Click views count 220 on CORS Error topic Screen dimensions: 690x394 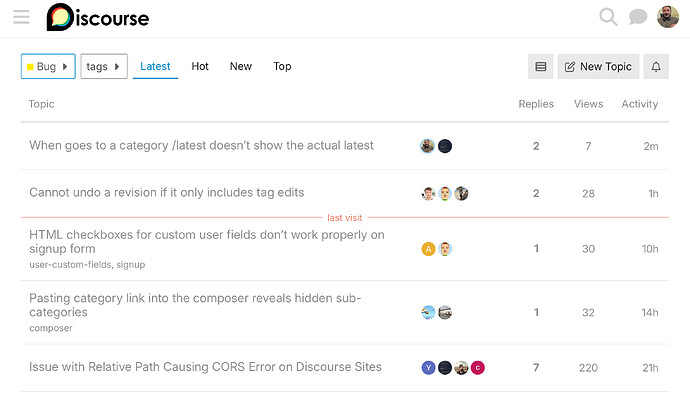pos(588,368)
